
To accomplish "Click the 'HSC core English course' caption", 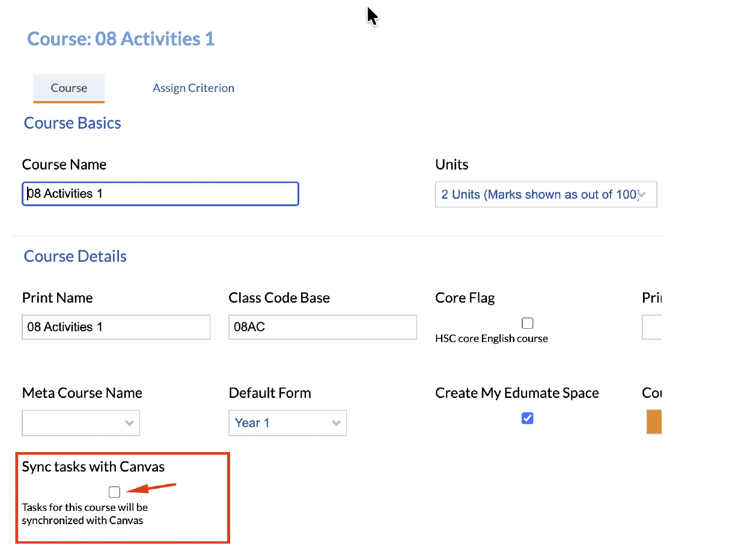I will (x=492, y=338).
